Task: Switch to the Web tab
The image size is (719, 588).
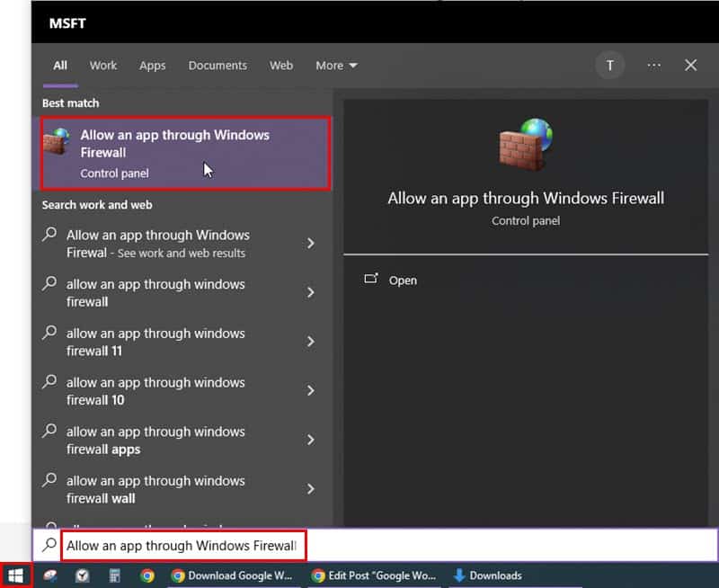Action: click(x=281, y=66)
